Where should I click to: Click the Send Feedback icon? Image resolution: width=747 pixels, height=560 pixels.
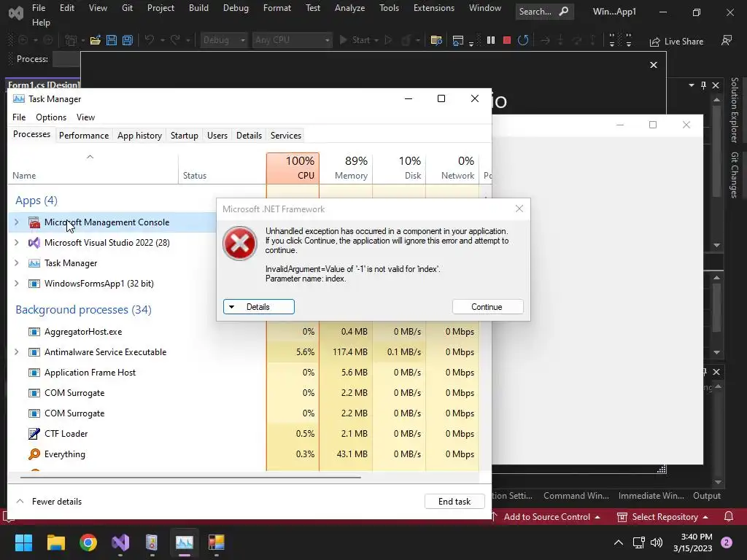tap(727, 41)
